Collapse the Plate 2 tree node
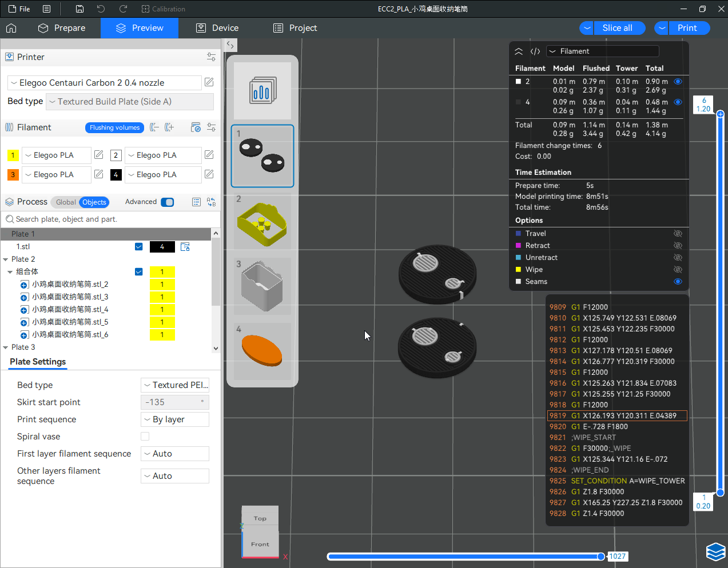This screenshot has height=568, width=728. coord(6,259)
